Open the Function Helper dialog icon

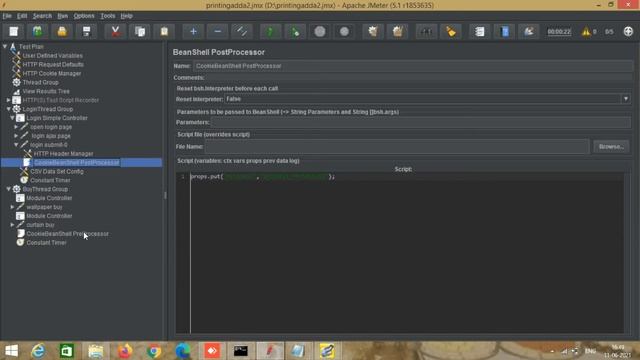click(x=480, y=31)
